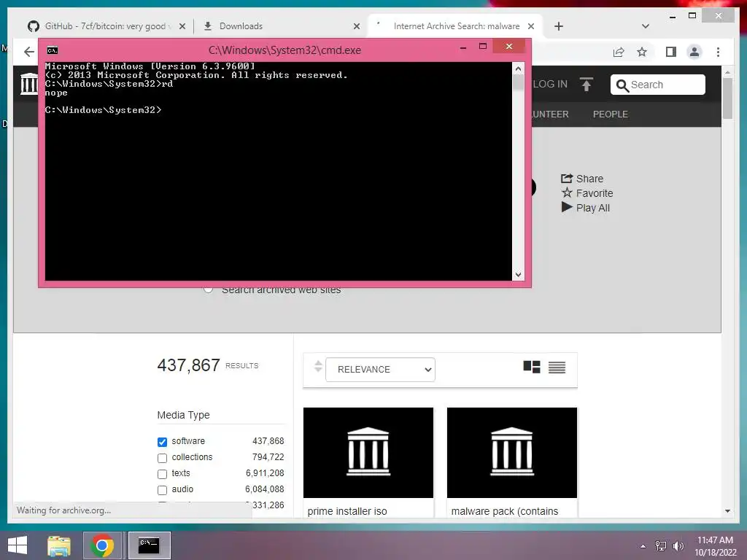Check the texts media type checkbox

tap(163, 474)
